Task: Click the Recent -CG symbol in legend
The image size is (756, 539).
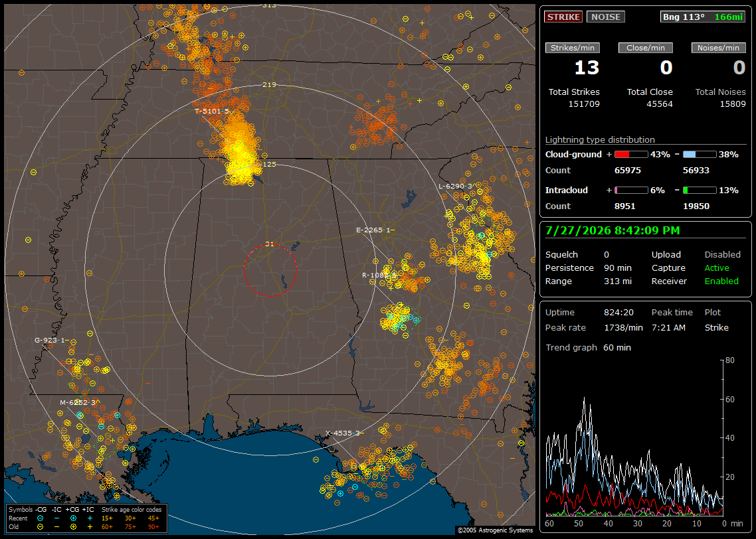Action: click(x=40, y=518)
